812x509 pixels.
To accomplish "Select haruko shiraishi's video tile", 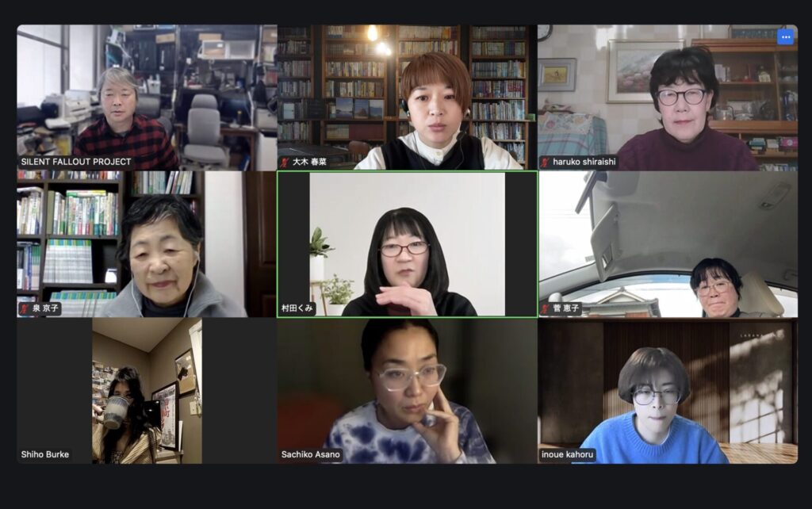I will (x=668, y=98).
